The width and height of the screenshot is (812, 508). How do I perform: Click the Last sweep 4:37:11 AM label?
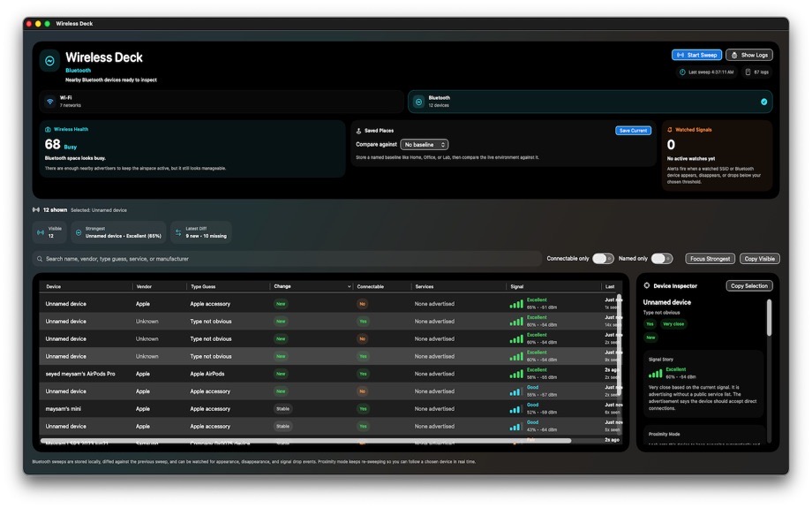(711, 72)
